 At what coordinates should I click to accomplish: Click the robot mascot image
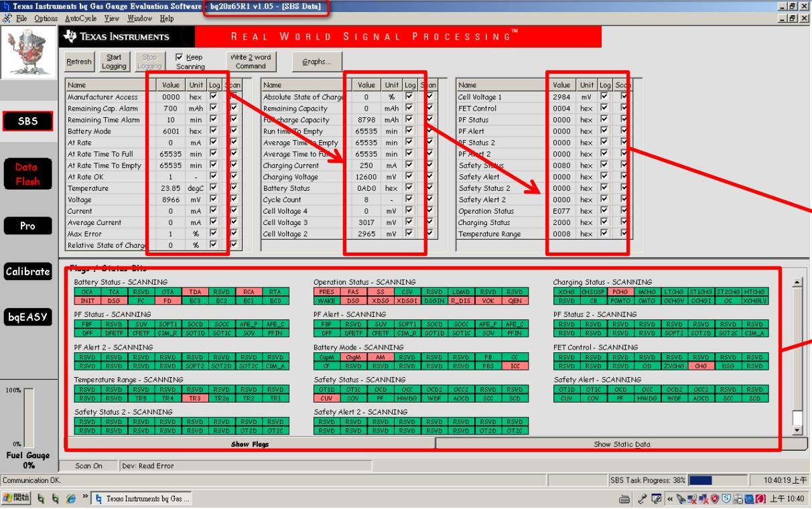click(x=28, y=52)
